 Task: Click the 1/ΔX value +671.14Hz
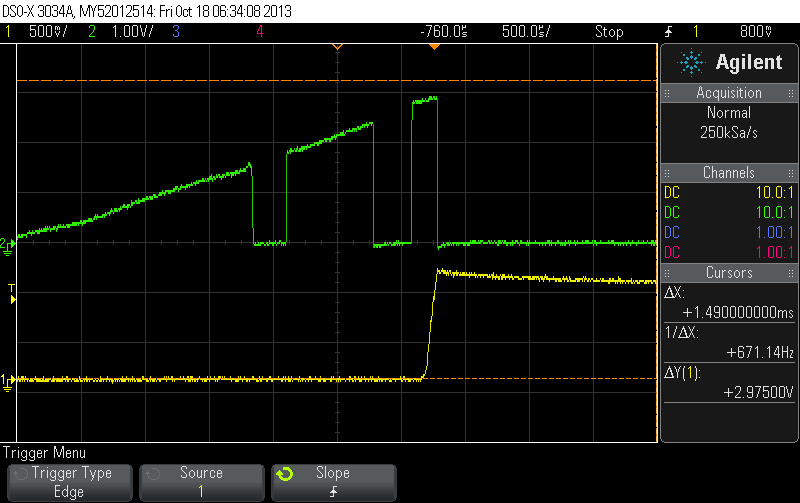[x=760, y=352]
